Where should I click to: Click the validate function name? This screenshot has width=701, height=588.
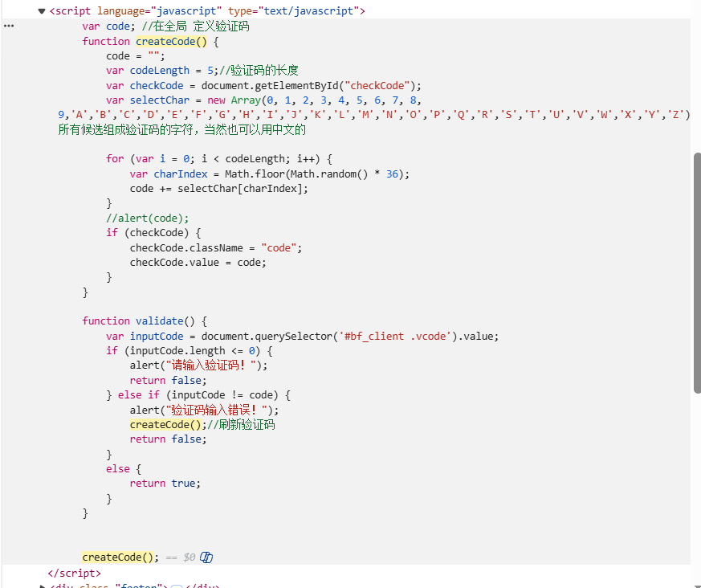tap(159, 321)
